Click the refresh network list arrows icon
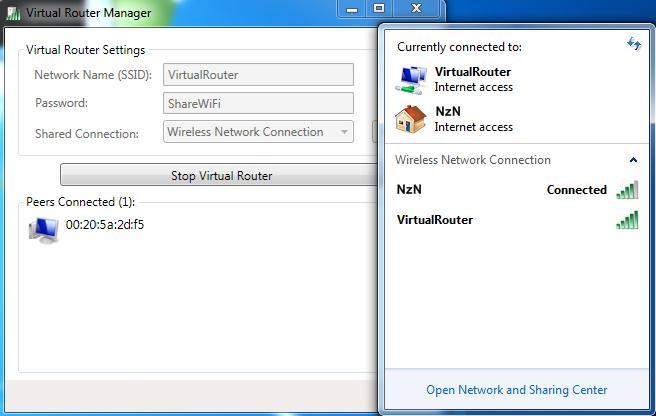This screenshot has width=656, height=416. (x=634, y=43)
